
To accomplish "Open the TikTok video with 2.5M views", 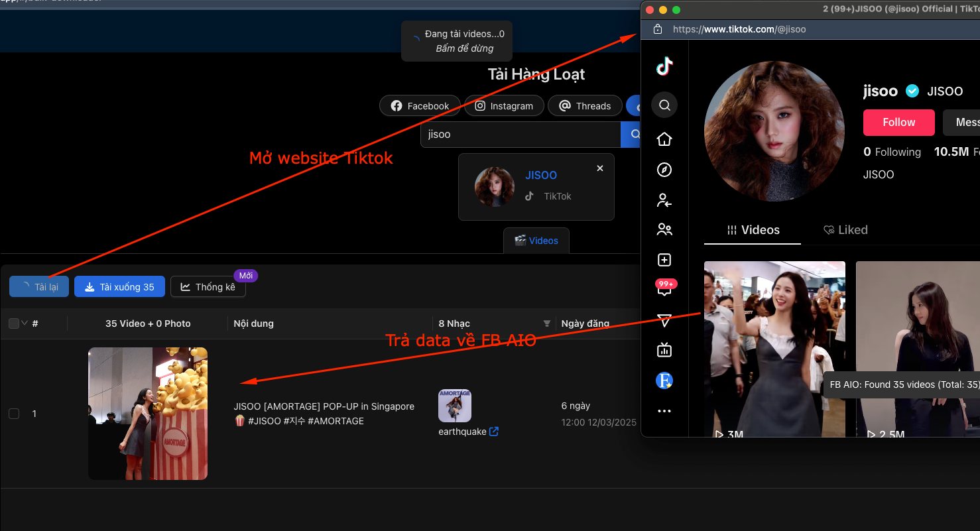I will click(918, 349).
